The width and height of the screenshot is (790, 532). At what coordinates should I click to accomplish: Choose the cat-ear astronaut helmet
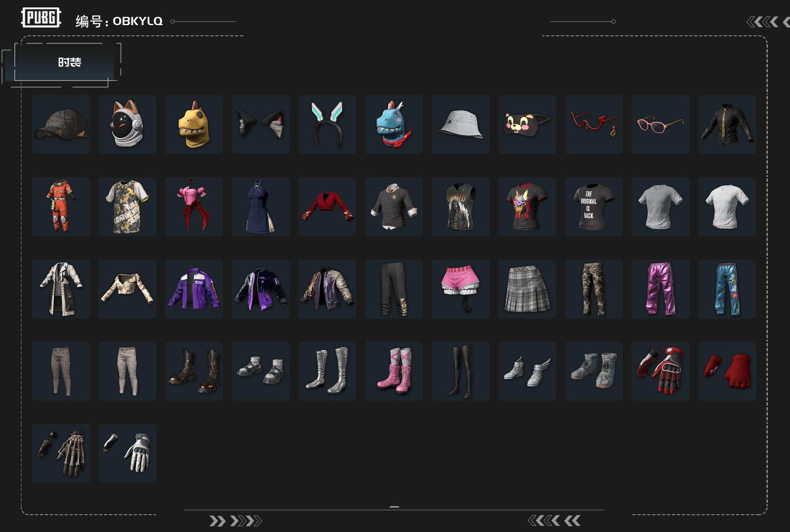pyautogui.click(x=127, y=124)
